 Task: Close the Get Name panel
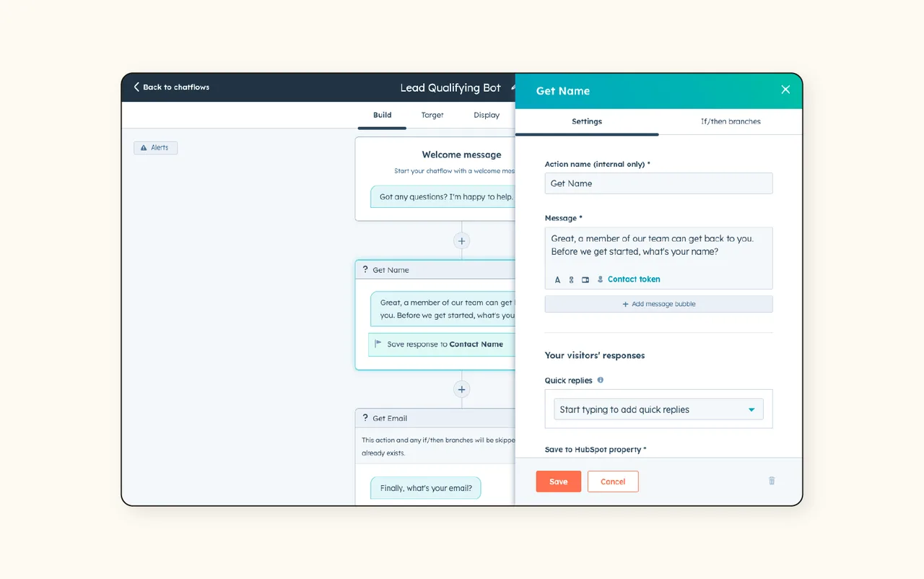(785, 90)
